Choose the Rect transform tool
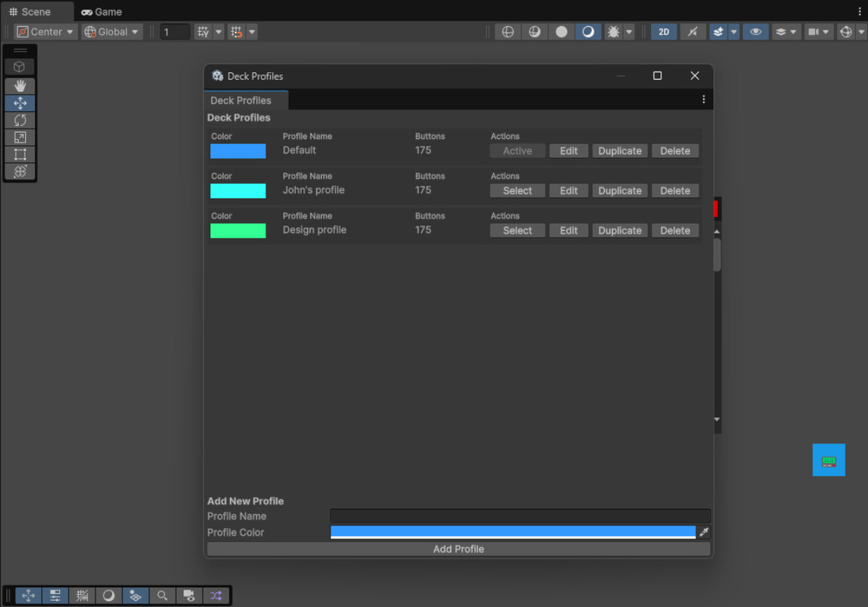Image resolution: width=868 pixels, height=607 pixels. tap(20, 154)
